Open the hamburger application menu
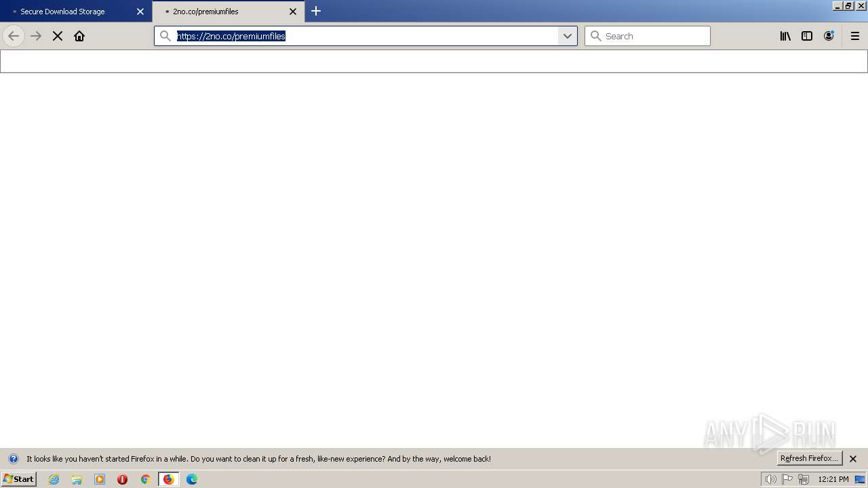868x488 pixels. 855,36
